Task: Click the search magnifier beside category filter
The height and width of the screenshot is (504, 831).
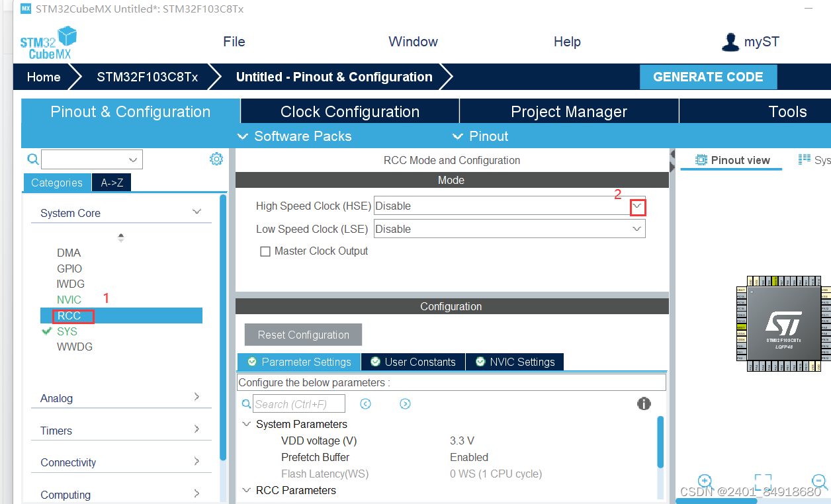Action: pyautogui.click(x=32, y=159)
